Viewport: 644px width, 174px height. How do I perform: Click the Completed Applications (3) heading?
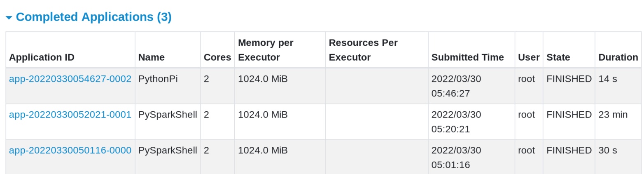pyautogui.click(x=93, y=17)
